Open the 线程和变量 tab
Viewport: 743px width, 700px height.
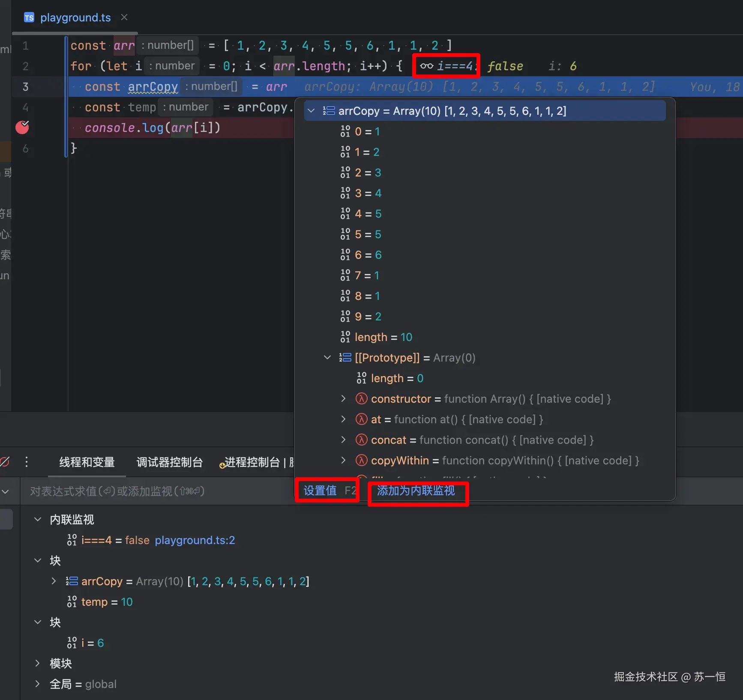pyautogui.click(x=87, y=462)
